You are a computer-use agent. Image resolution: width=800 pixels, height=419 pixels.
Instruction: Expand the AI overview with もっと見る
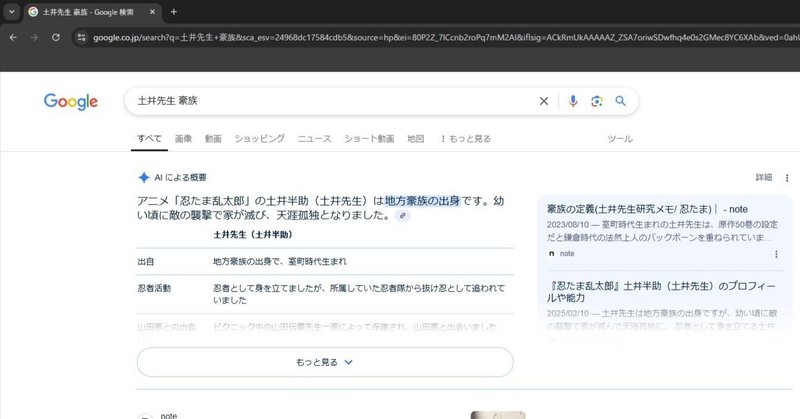pos(325,362)
